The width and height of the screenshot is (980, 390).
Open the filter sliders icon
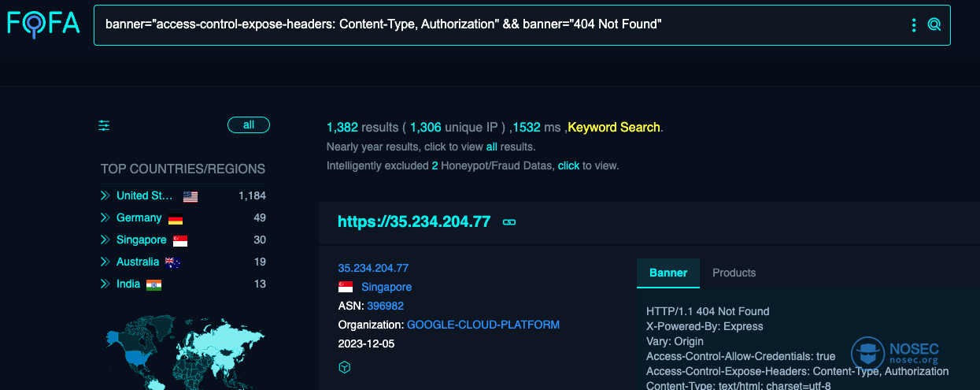[x=104, y=125]
